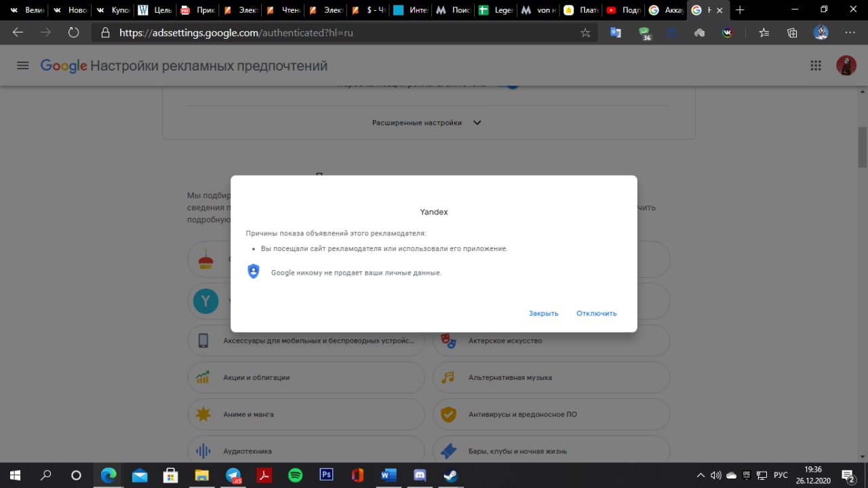Open the volume control in system tray
868x488 pixels.
(715, 475)
